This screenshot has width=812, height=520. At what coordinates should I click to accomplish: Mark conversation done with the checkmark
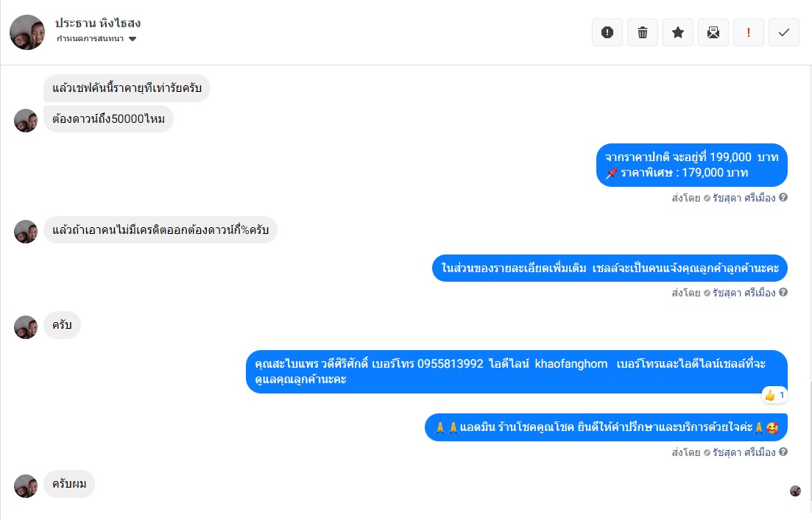pos(784,32)
